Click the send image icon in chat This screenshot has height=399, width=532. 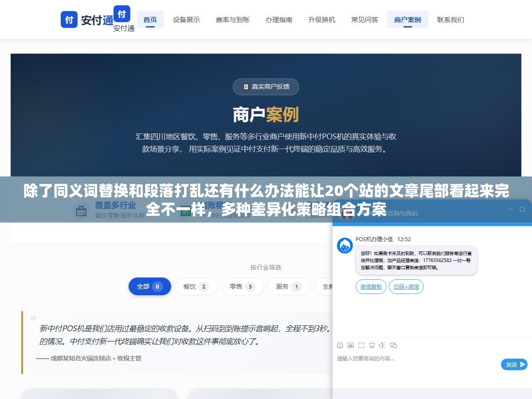pyautogui.click(x=351, y=345)
